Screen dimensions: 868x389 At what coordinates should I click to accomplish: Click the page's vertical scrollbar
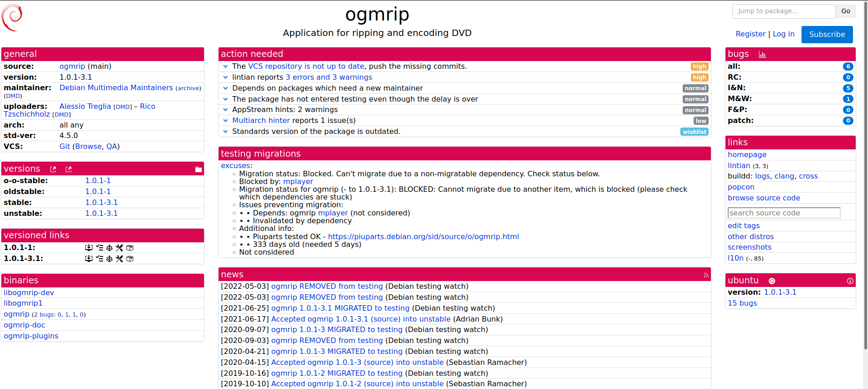point(865,182)
